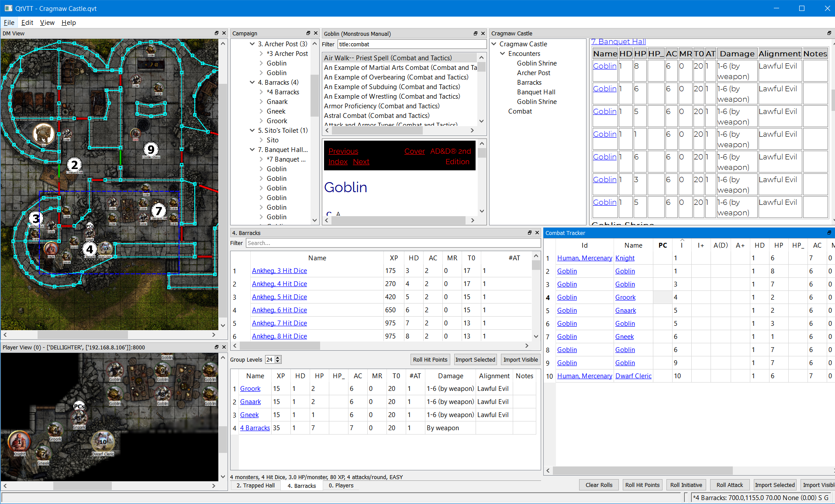The image size is (835, 504).
Task: Decrease the Group Levels spinner value
Action: click(278, 362)
